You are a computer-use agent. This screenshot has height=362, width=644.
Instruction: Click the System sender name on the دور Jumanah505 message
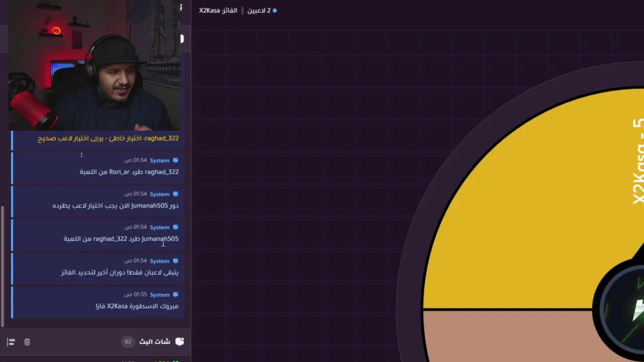coord(159,194)
